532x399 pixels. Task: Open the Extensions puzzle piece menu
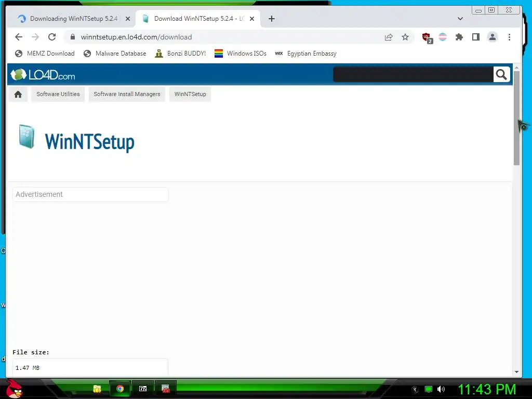pos(459,37)
